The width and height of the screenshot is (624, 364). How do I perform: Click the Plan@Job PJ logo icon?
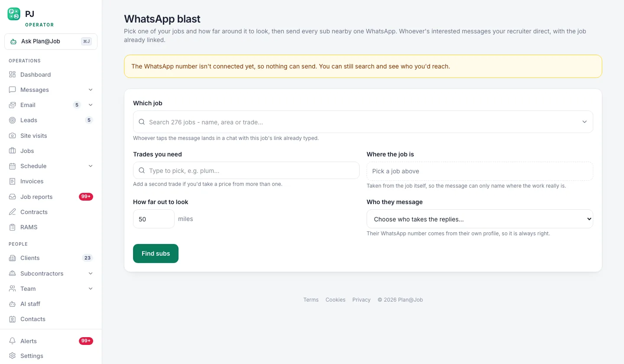point(14,14)
